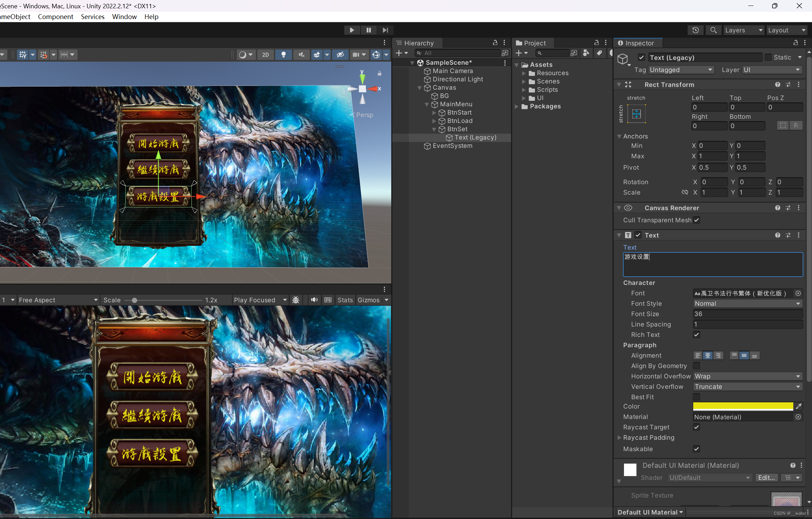The width and height of the screenshot is (812, 519).
Task: Enable Best Fit checkbox
Action: tap(697, 397)
